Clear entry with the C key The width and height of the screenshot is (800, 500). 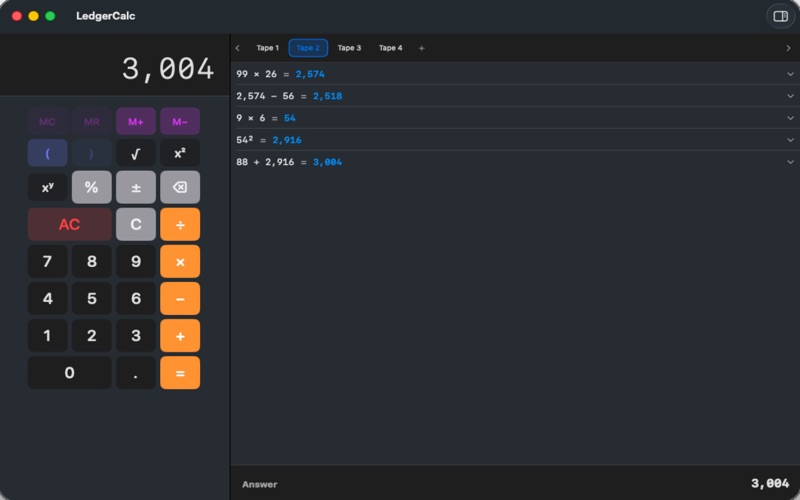pos(136,224)
